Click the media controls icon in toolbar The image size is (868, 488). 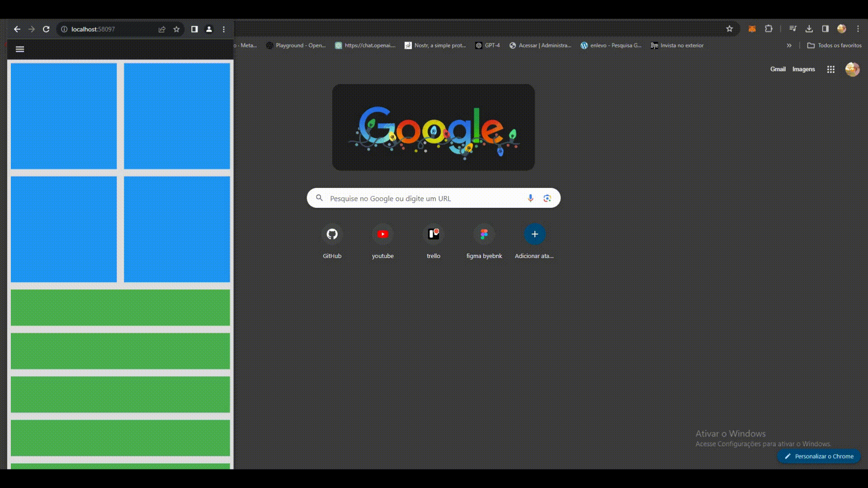coord(793,29)
